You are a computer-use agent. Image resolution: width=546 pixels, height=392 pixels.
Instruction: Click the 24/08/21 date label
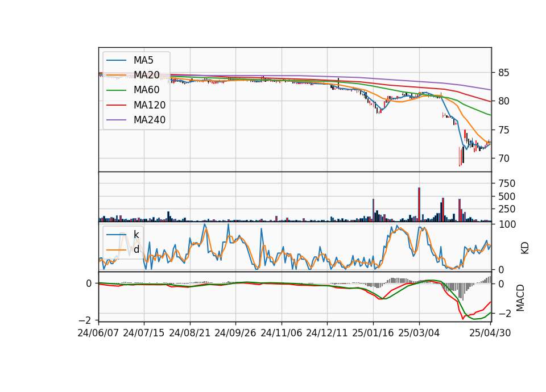point(190,333)
